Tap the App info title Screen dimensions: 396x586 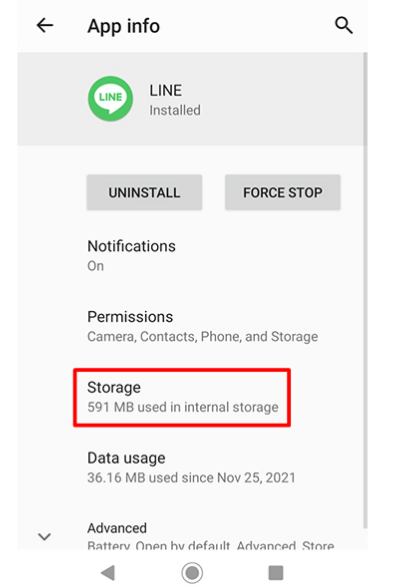coord(124,26)
